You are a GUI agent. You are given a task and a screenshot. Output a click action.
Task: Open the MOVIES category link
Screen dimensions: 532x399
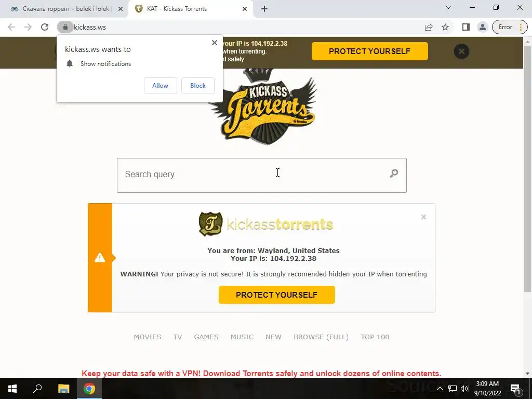click(x=147, y=337)
